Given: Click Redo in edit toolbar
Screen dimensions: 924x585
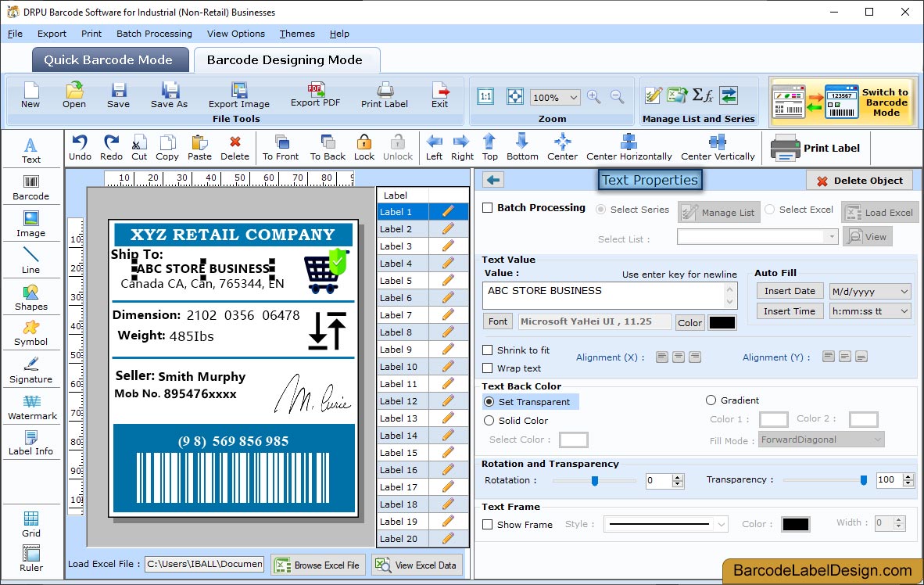Looking at the screenshot, I should [x=111, y=148].
